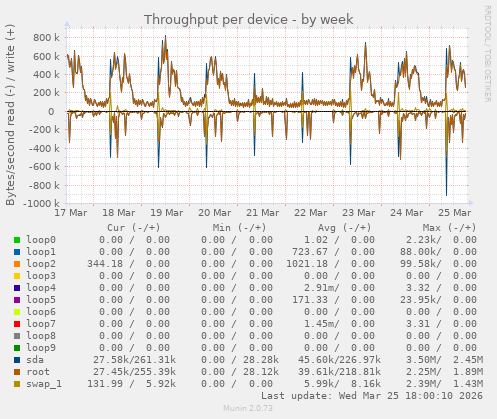This screenshot has height=419, width=497.
Task: Click root avg value '39.61k/218.81k'
Action: pyautogui.click(x=339, y=372)
